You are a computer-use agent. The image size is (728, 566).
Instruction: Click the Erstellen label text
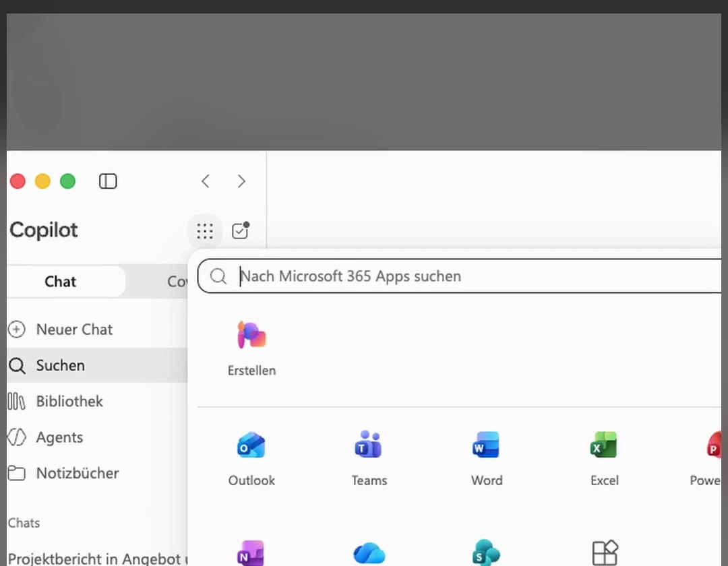[x=251, y=370]
